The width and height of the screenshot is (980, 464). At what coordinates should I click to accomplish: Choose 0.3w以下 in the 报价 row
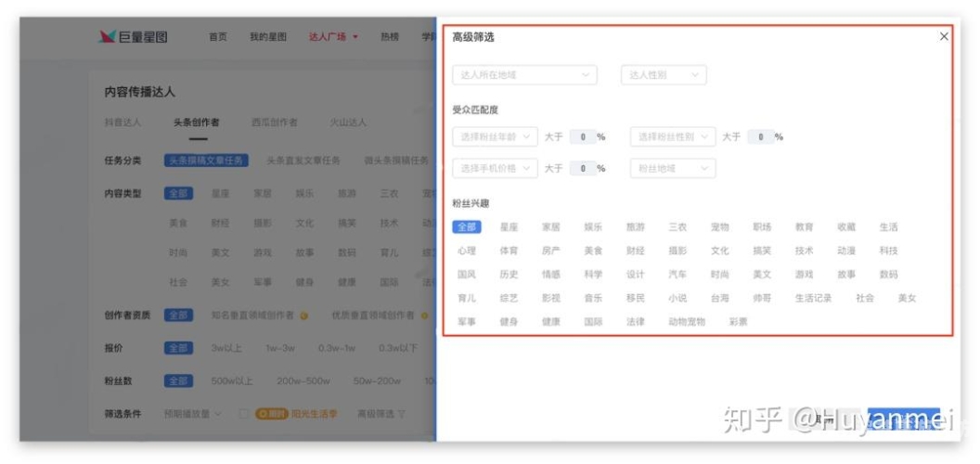tap(398, 348)
